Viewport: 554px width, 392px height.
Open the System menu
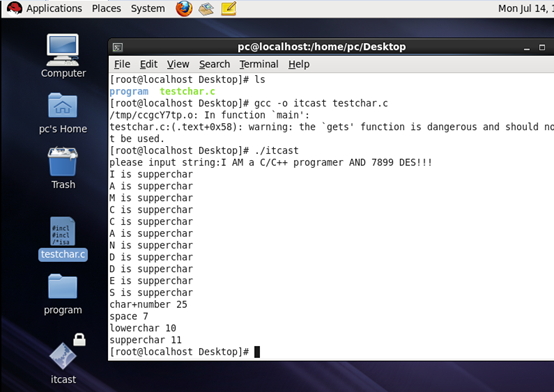(148, 8)
